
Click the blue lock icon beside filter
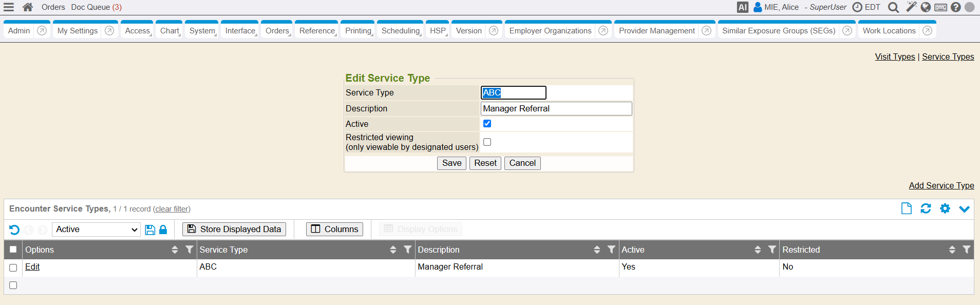click(163, 230)
